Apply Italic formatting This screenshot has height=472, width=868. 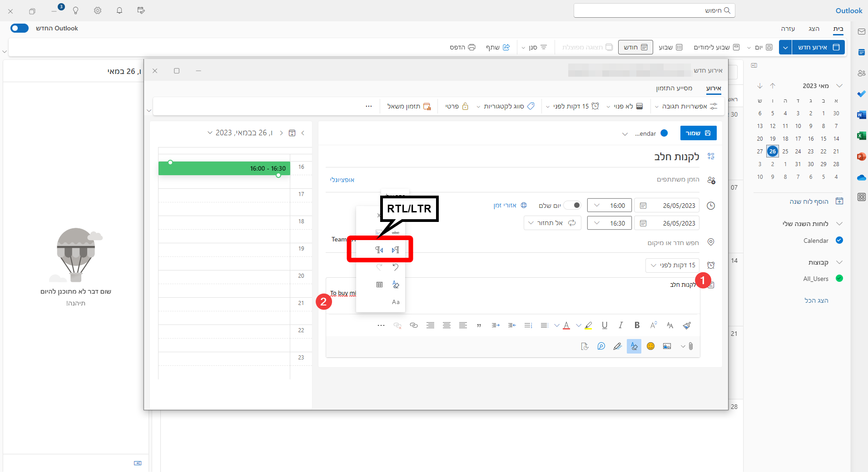click(x=620, y=325)
